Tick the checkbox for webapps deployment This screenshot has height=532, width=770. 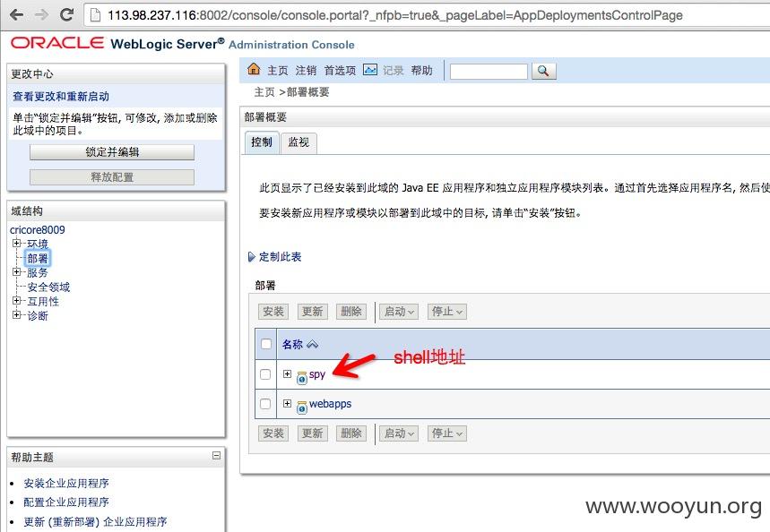pyautogui.click(x=265, y=403)
